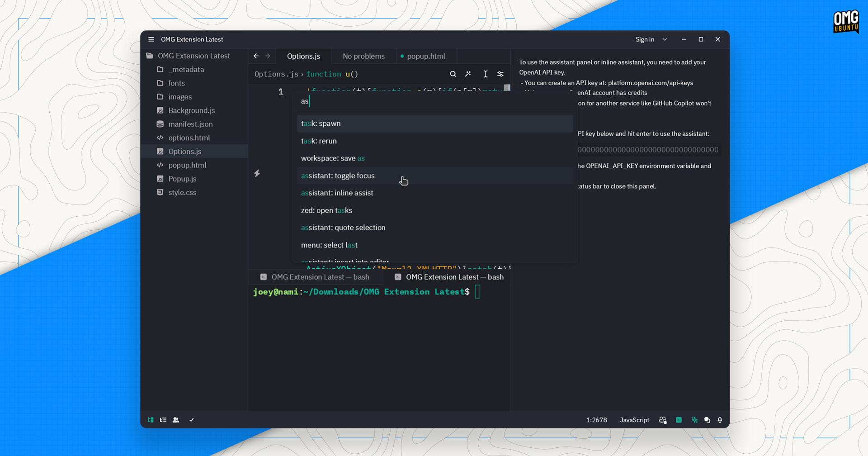Open Background.js in the project panel
The height and width of the screenshot is (456, 868).
tap(194, 110)
